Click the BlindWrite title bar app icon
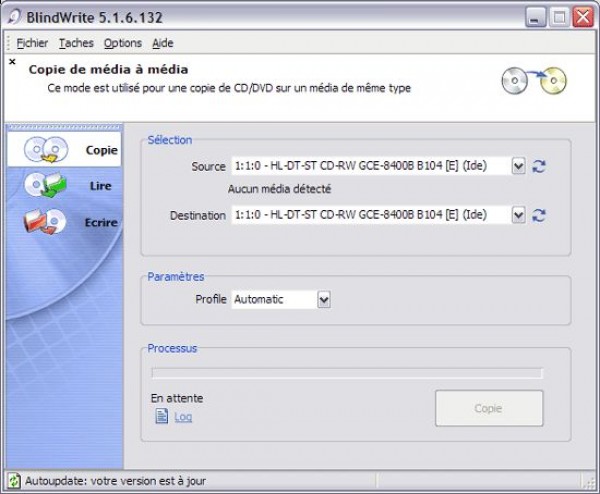 [15, 17]
